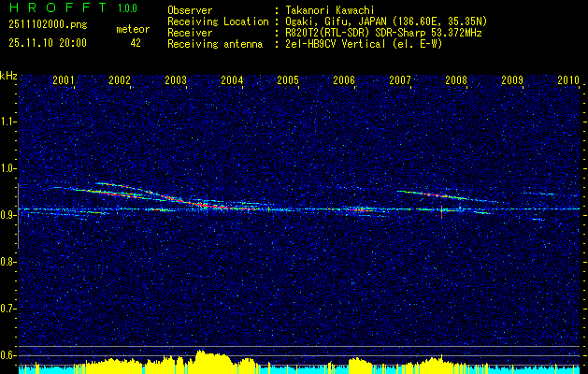Image resolution: width=588 pixels, height=374 pixels.
Task: Click the date stamp 25.11.10 20:00
Action: 48,43
